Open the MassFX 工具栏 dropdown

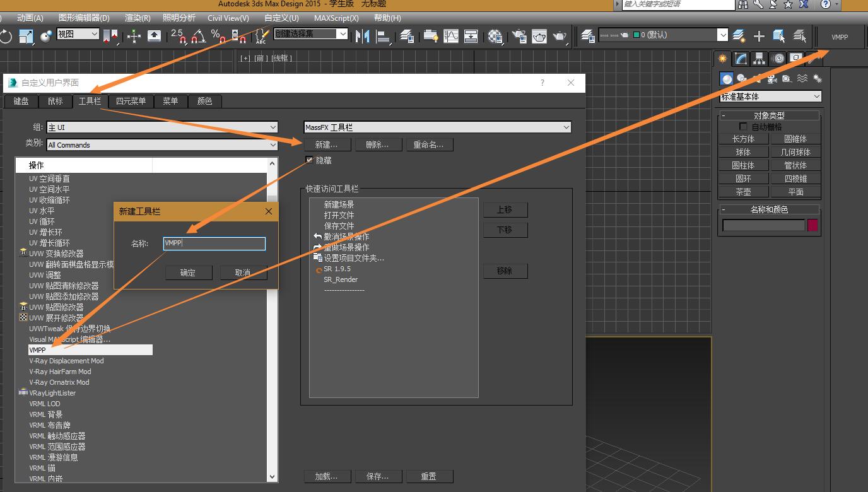pos(437,127)
